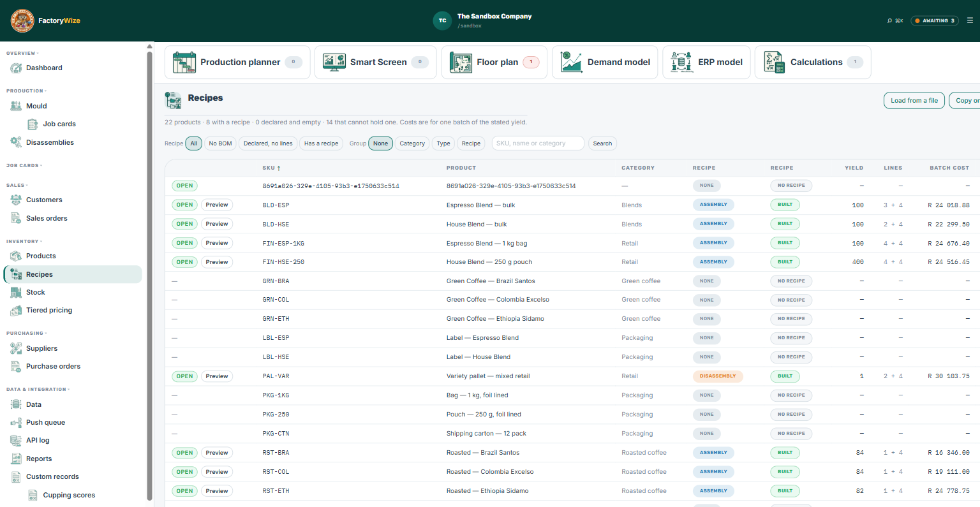Collapse the Production sidebar section
980x507 pixels.
[x=26, y=91]
